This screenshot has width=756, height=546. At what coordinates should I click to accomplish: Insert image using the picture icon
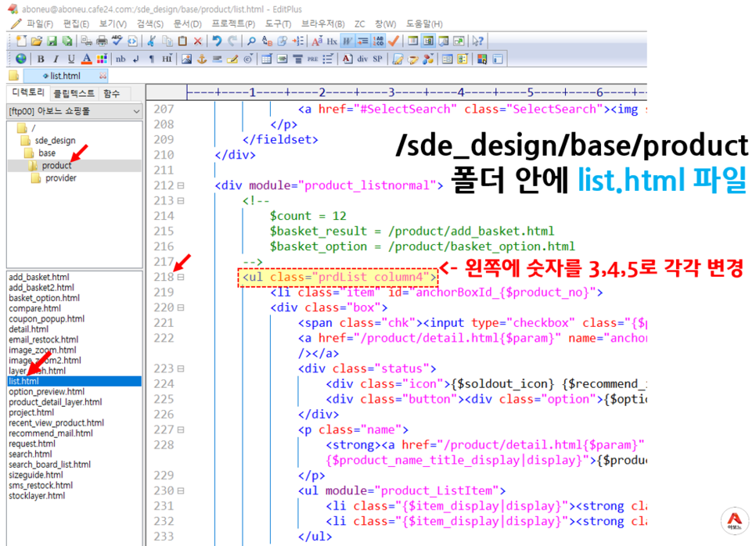[x=186, y=59]
